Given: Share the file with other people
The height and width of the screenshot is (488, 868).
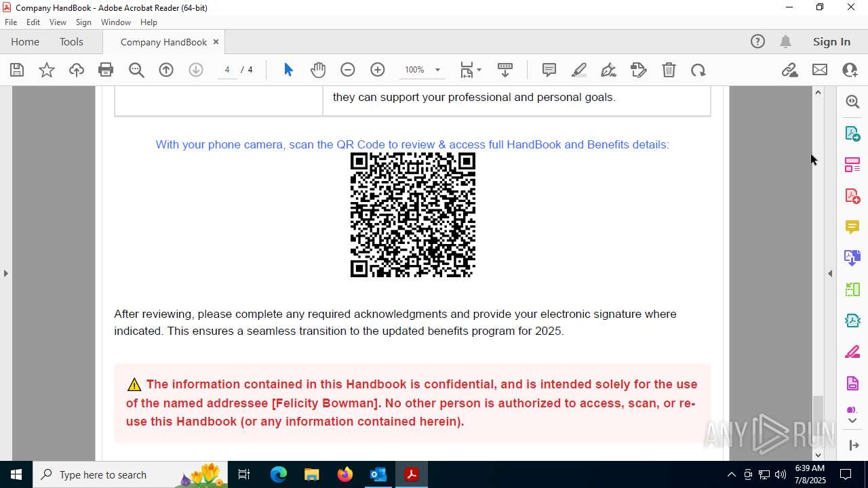Looking at the screenshot, I should pos(850,70).
